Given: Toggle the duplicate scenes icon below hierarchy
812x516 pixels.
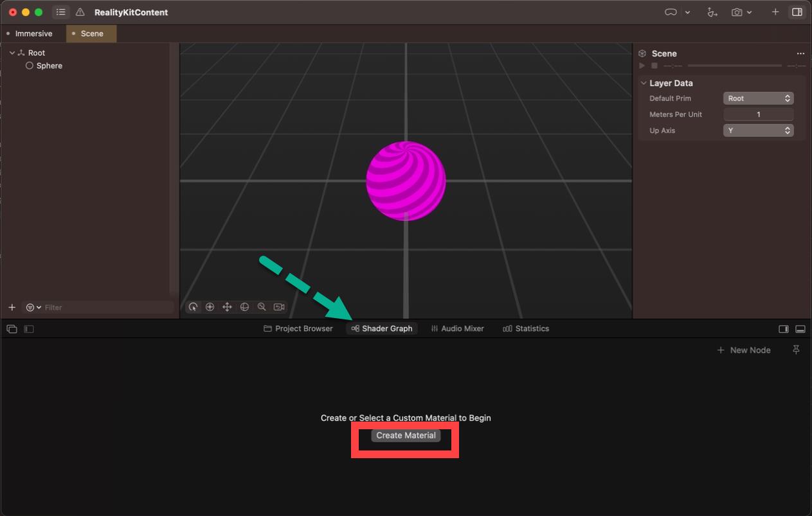Looking at the screenshot, I should pyautogui.click(x=12, y=328).
